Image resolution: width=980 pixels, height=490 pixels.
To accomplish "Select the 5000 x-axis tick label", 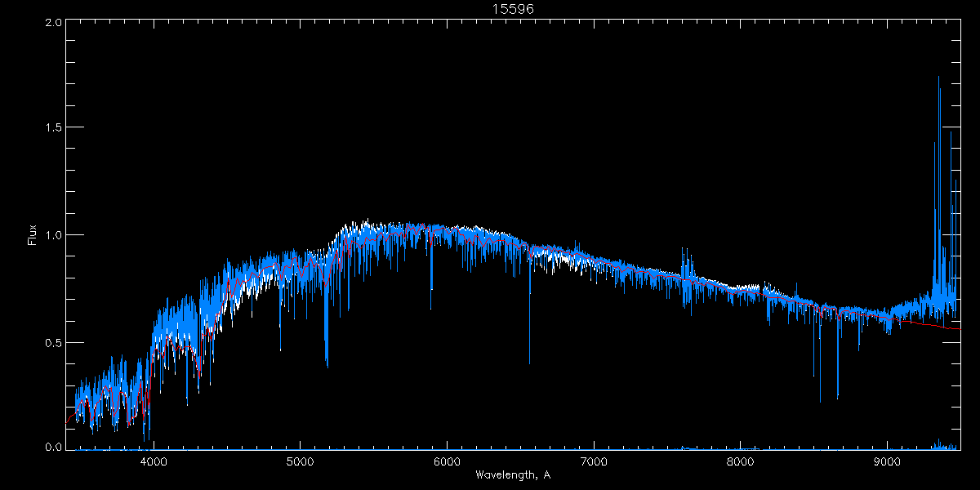I will 300,461.
